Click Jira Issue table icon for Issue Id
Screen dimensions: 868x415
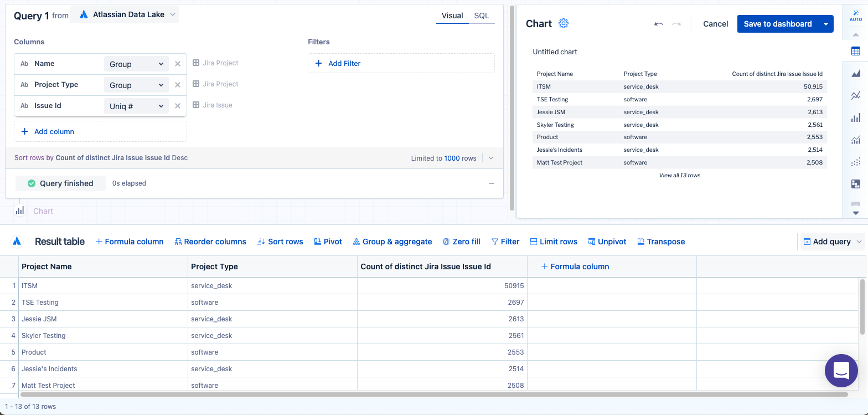point(196,105)
